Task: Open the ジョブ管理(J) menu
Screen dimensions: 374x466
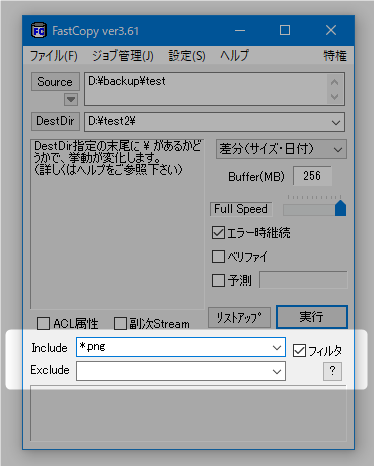Action: (123, 55)
